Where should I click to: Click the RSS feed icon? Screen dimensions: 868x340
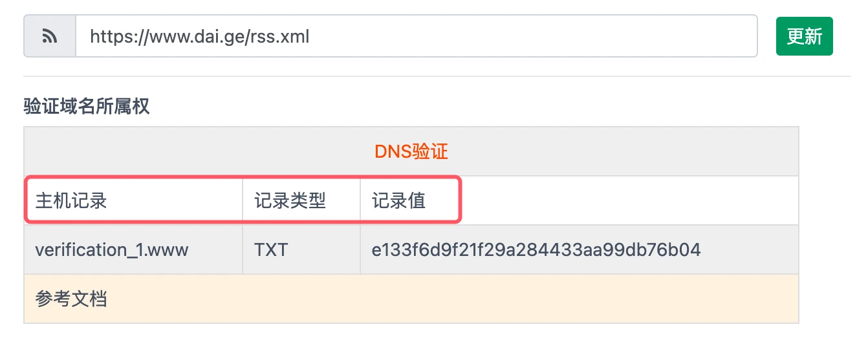tap(50, 36)
